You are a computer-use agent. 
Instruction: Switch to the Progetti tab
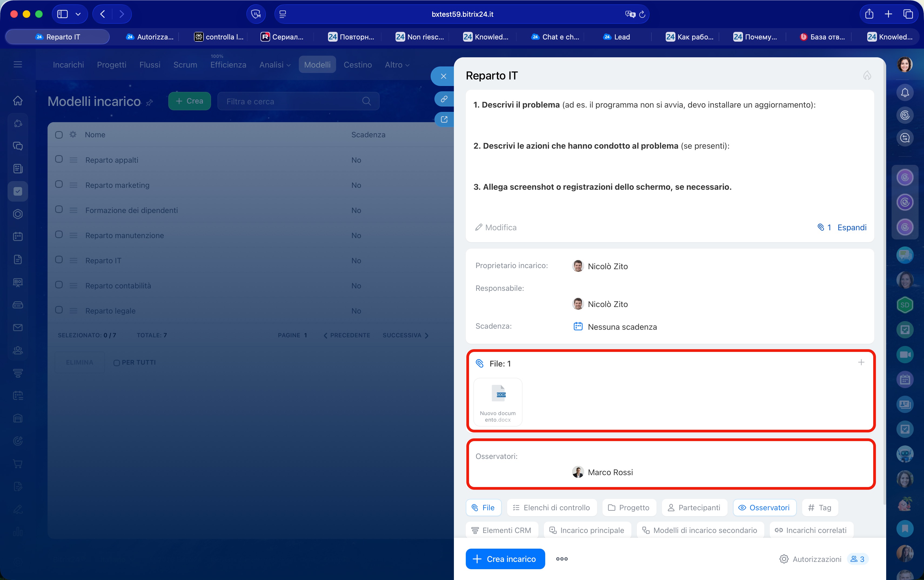pyautogui.click(x=111, y=65)
